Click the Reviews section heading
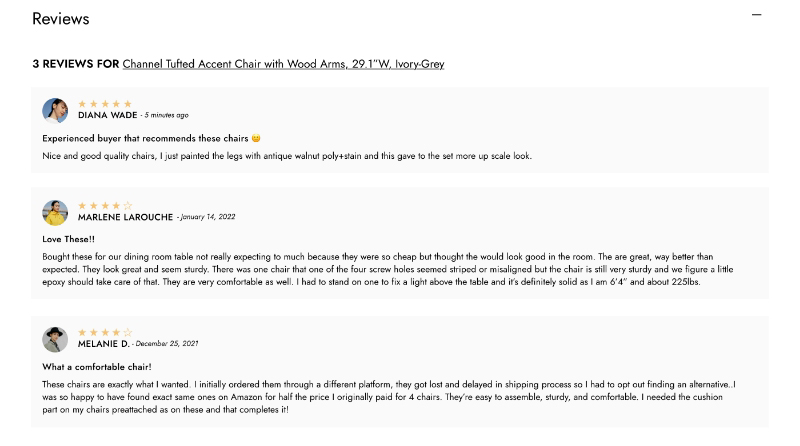The width and height of the screenshot is (800, 446). click(61, 19)
